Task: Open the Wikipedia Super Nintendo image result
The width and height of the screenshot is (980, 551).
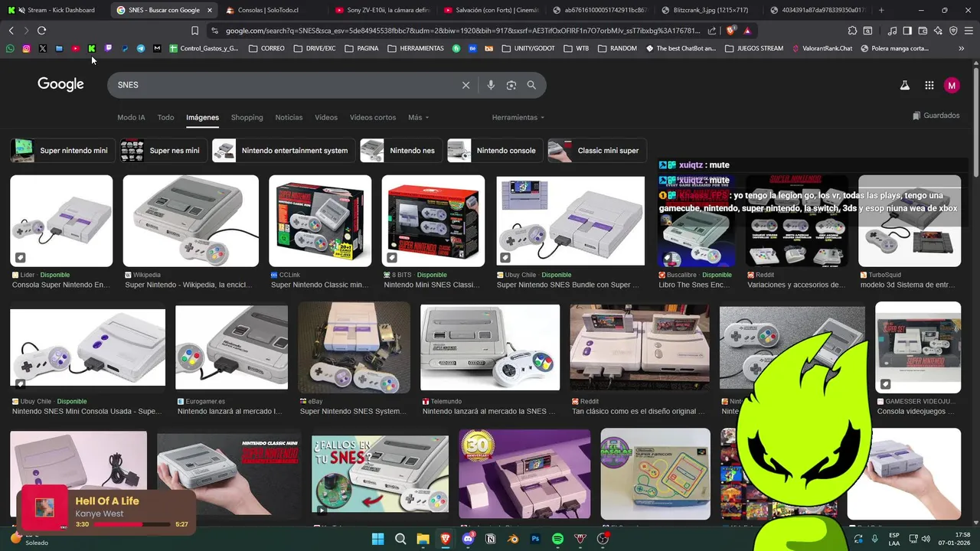Action: point(191,220)
